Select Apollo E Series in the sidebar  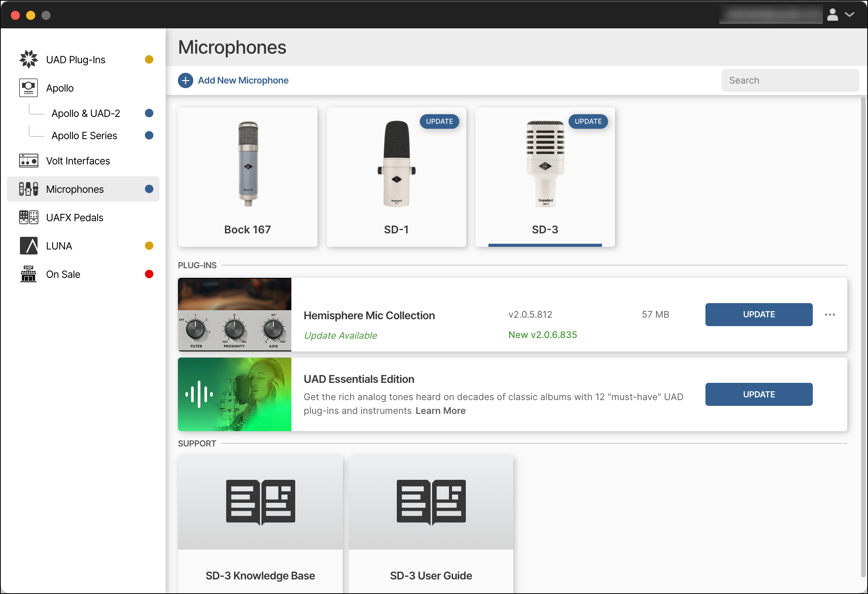[84, 135]
